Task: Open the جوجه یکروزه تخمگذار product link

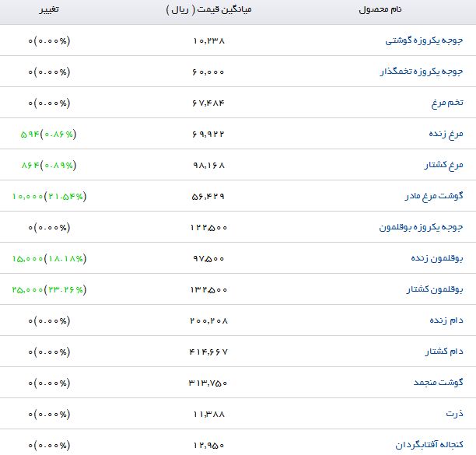Action: [422, 72]
